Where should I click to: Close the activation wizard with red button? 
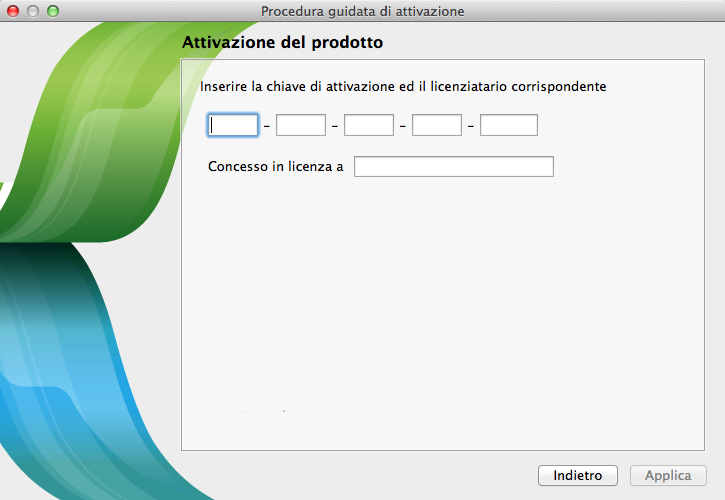pyautogui.click(x=14, y=11)
